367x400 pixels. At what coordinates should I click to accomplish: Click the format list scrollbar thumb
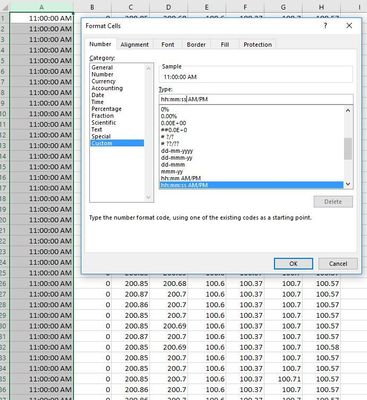click(348, 149)
